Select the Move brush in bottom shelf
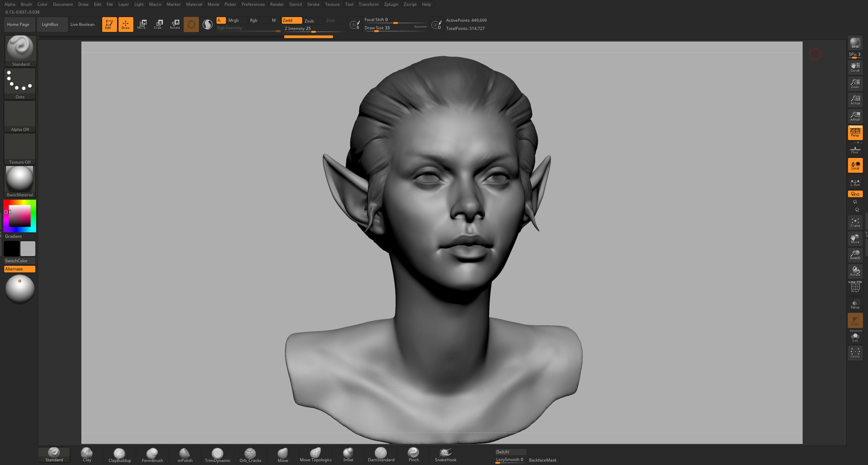 point(283,455)
